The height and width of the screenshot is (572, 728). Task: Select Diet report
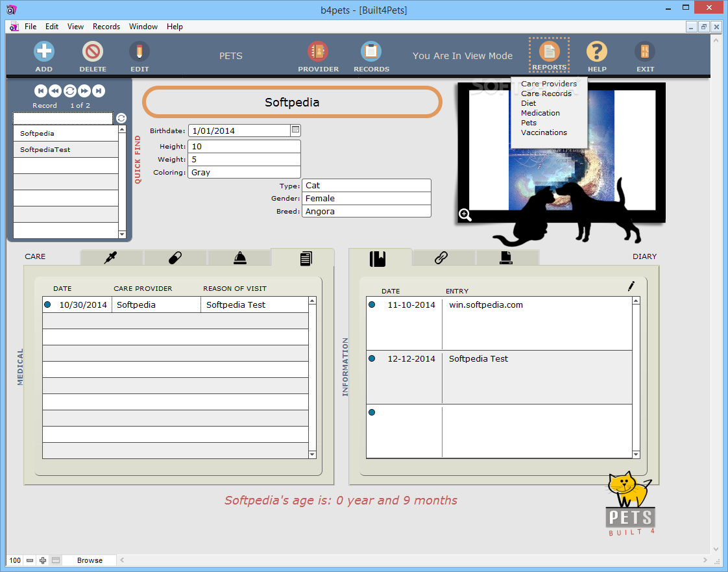[528, 103]
